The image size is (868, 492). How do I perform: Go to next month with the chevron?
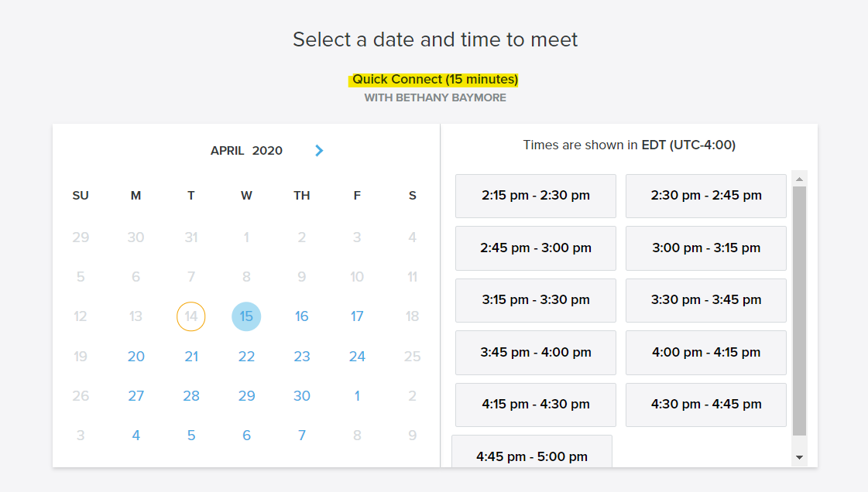click(x=319, y=151)
